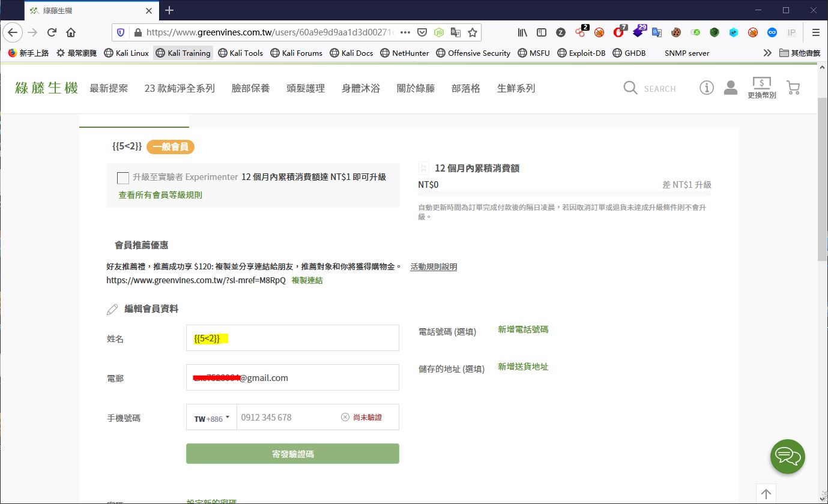Open the SNMP server bookmark

(687, 53)
